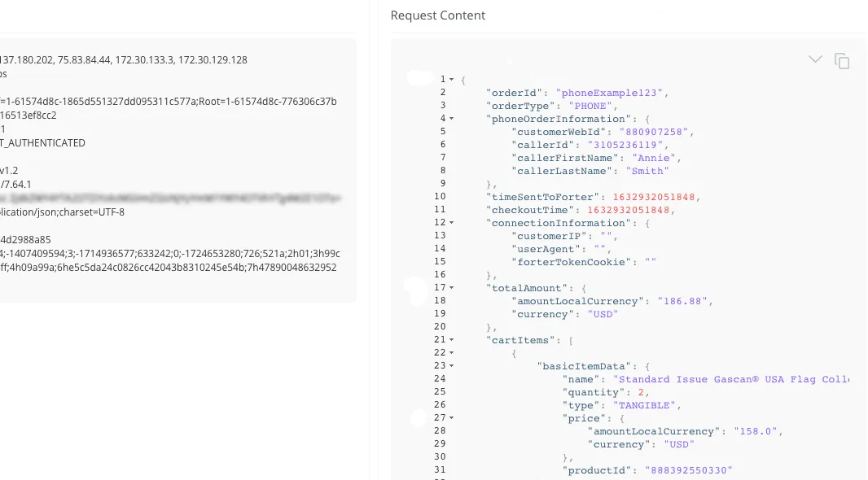
Task: Collapse the Request Content panel chevron
Action: coord(815,59)
